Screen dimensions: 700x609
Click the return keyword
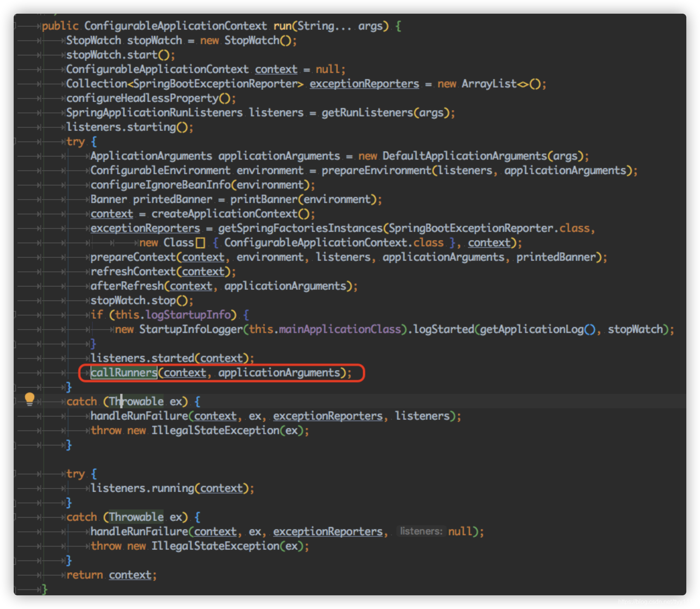tap(84, 575)
